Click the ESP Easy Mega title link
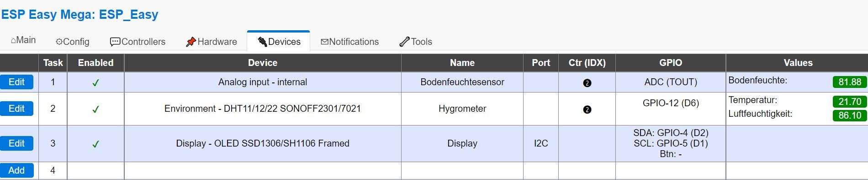The image size is (868, 180). point(79,15)
